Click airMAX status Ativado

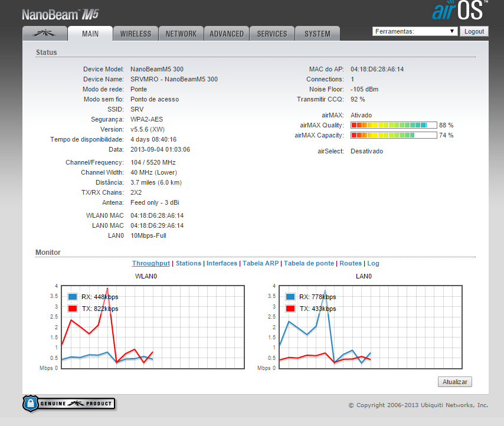click(x=361, y=115)
